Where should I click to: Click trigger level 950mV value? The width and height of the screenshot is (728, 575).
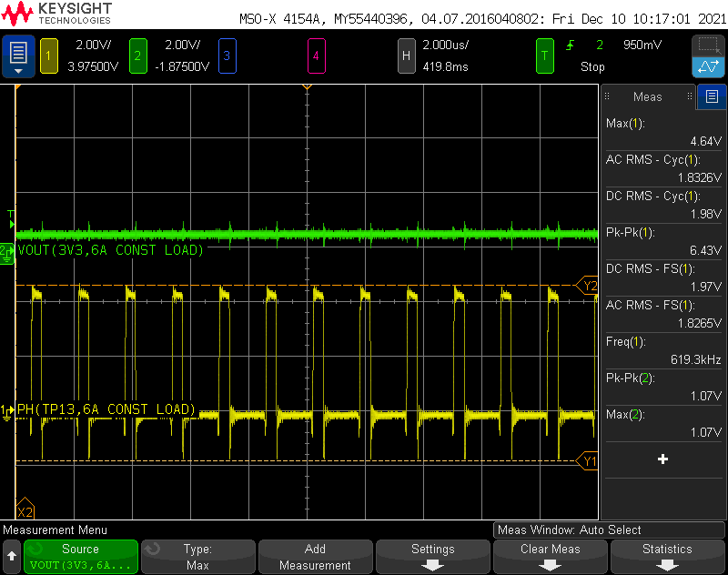pyautogui.click(x=642, y=45)
